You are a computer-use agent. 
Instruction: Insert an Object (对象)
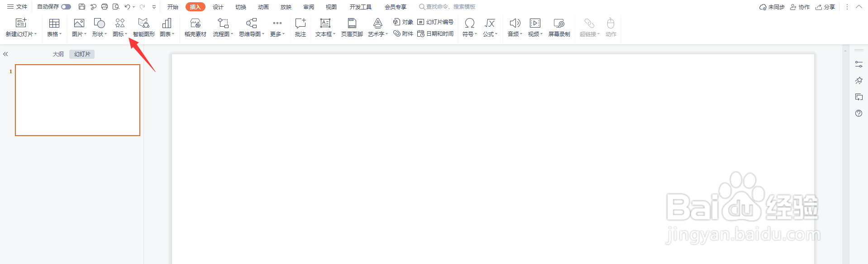(403, 22)
